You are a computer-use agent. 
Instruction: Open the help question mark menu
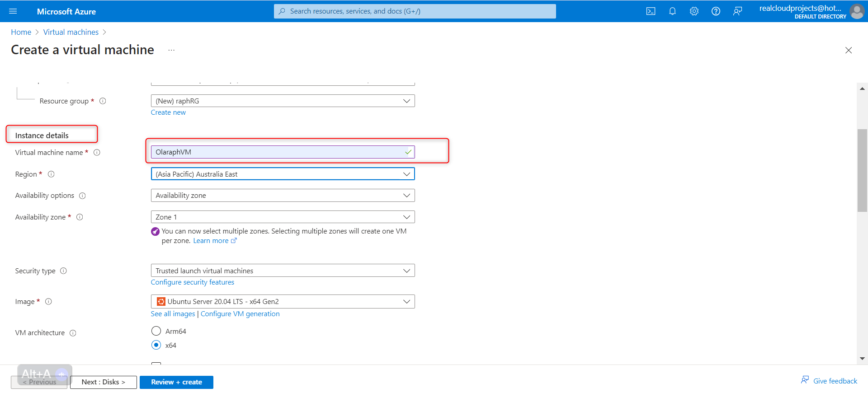pyautogui.click(x=716, y=11)
